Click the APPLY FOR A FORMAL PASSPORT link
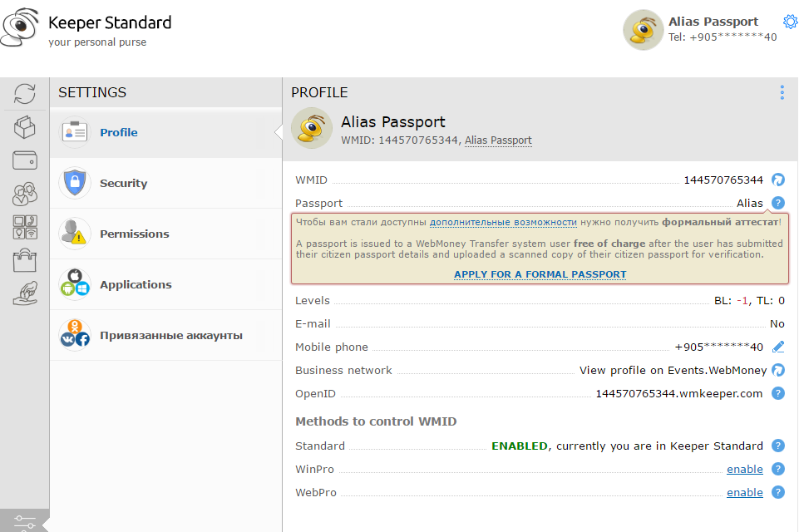799x532 pixels. pyautogui.click(x=540, y=274)
